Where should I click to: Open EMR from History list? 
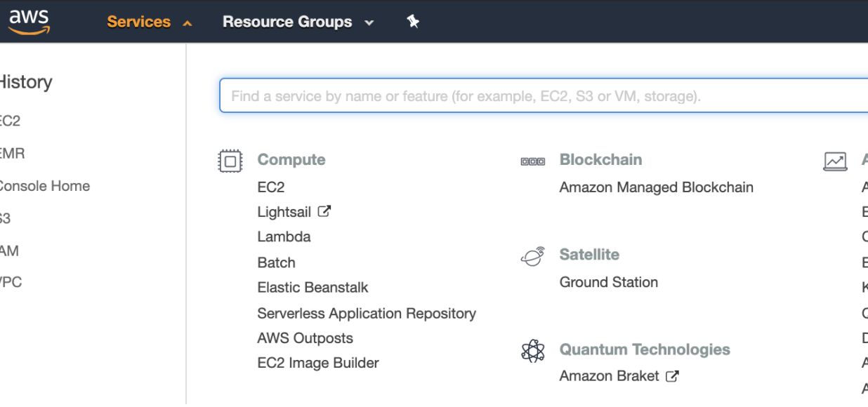12,153
